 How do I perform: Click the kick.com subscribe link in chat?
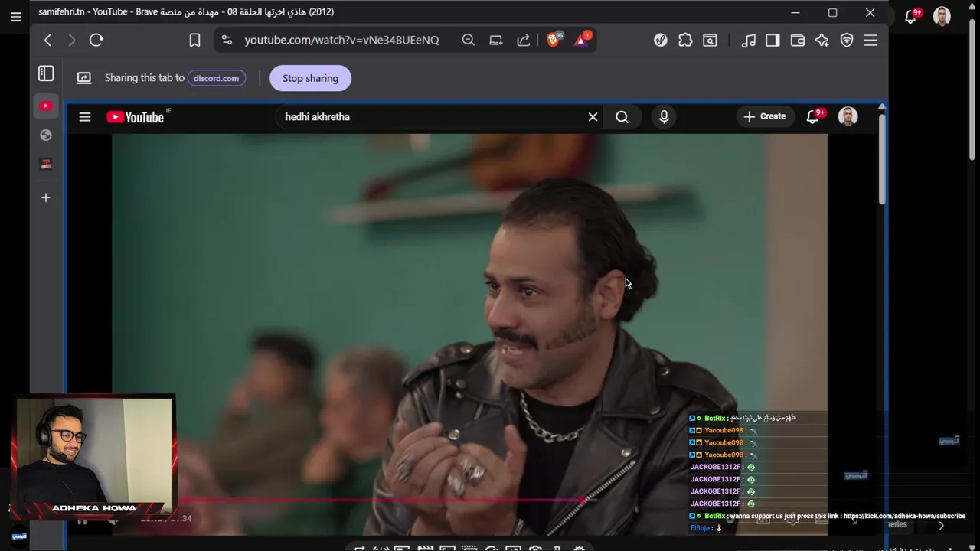904,516
